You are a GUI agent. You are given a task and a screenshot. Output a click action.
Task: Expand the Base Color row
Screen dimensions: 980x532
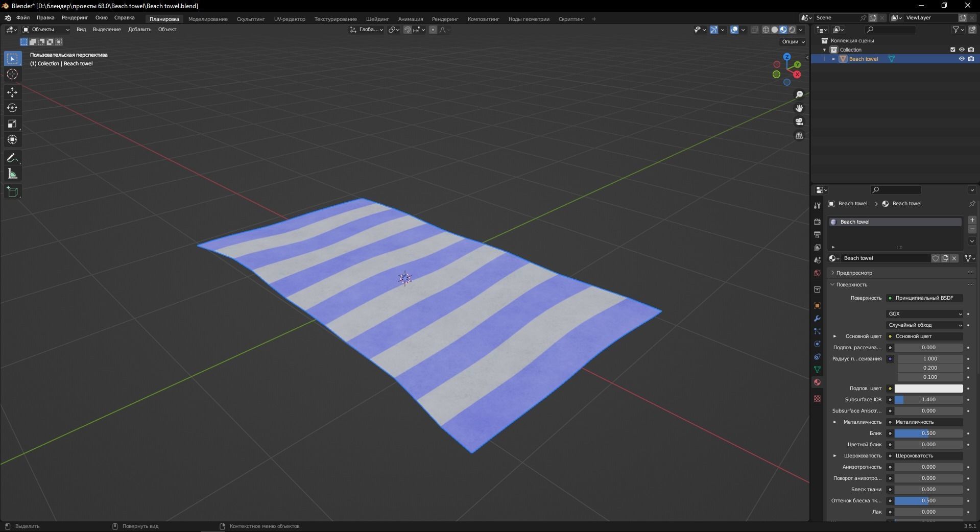point(835,336)
